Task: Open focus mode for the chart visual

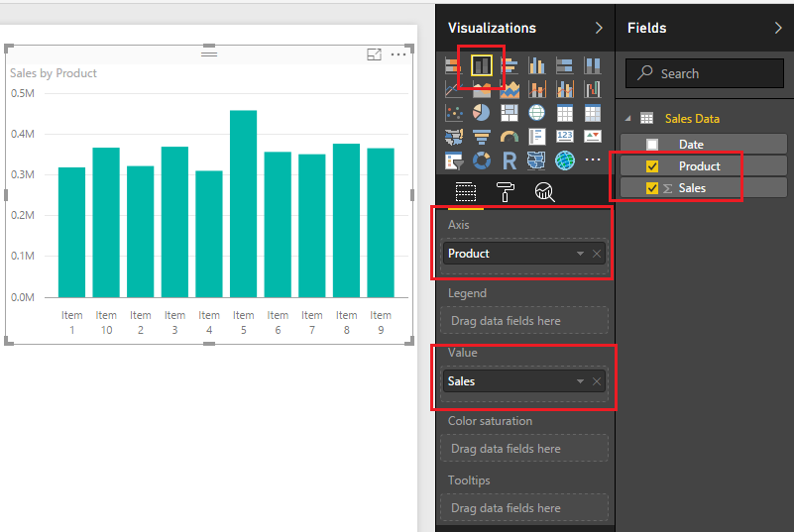Action: coord(375,54)
